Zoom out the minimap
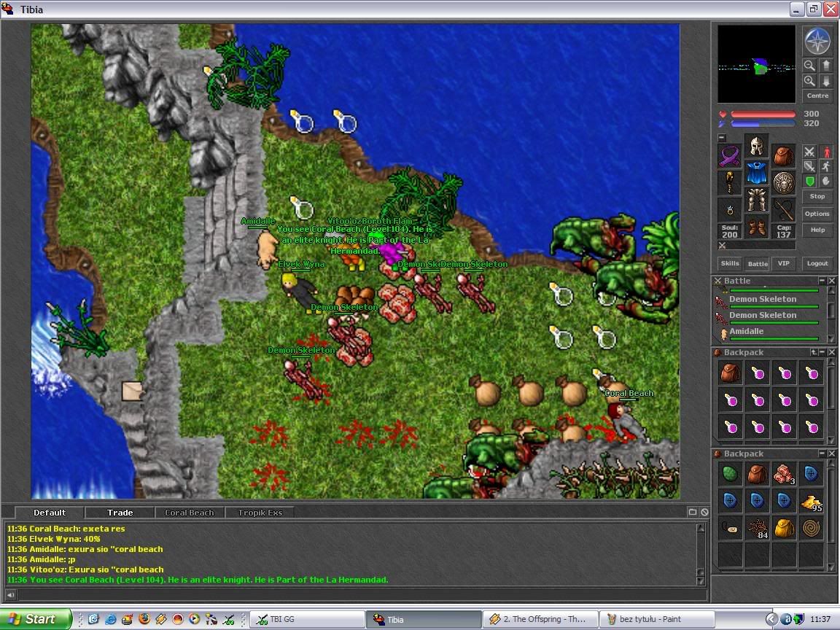Image resolution: width=840 pixels, height=630 pixels. [x=809, y=66]
